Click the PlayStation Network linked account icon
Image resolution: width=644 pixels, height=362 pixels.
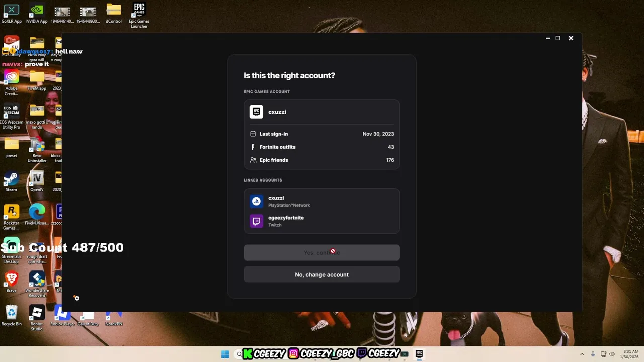click(x=256, y=201)
